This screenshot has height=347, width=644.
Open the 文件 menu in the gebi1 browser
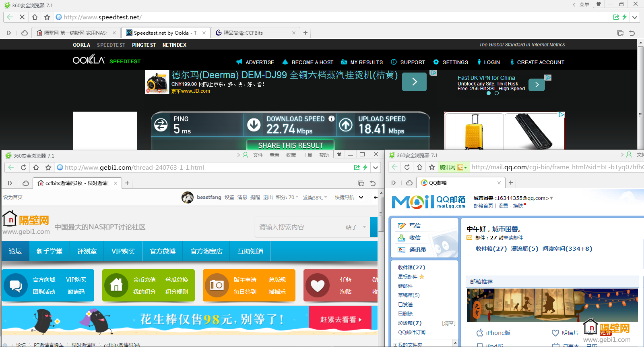pyautogui.click(x=258, y=155)
